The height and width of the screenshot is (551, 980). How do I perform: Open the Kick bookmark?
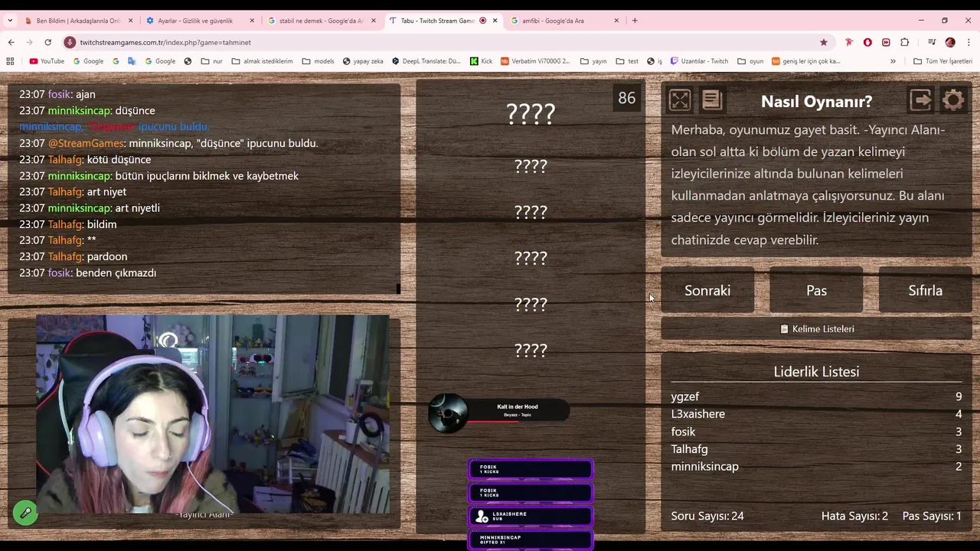[481, 61]
